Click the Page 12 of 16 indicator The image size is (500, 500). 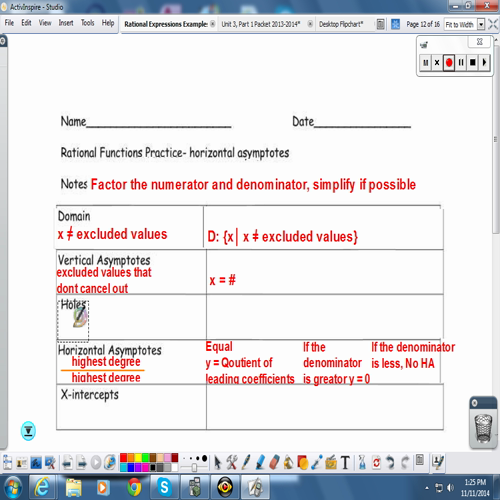423,24
